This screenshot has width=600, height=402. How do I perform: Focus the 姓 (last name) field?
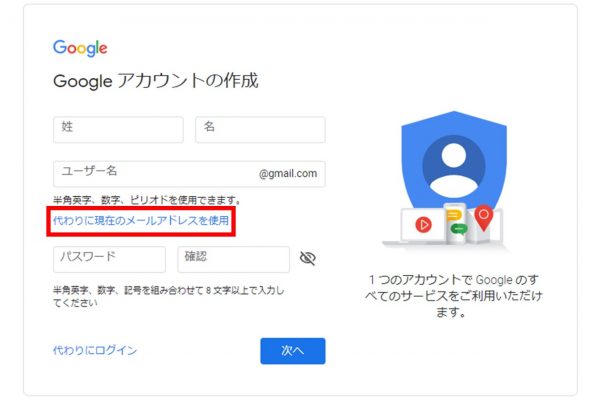[118, 130]
